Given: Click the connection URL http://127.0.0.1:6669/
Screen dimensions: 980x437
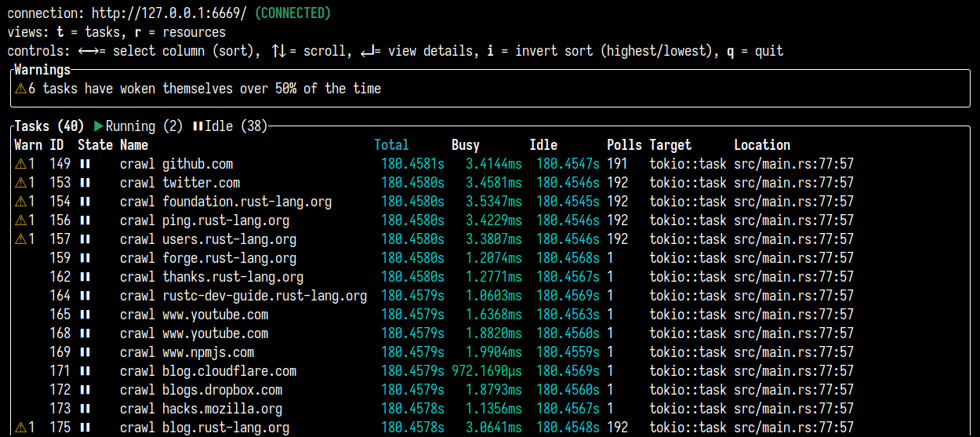Looking at the screenshot, I should click(x=169, y=13).
